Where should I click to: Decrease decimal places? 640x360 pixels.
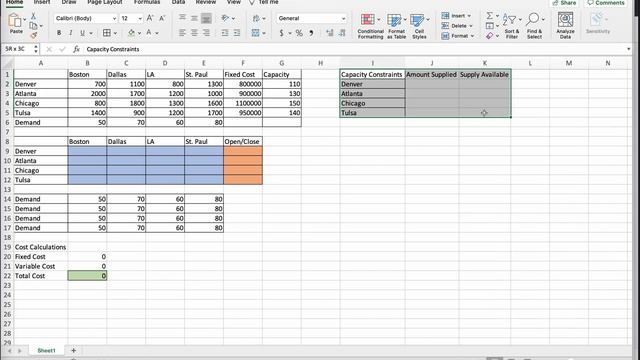point(342,33)
